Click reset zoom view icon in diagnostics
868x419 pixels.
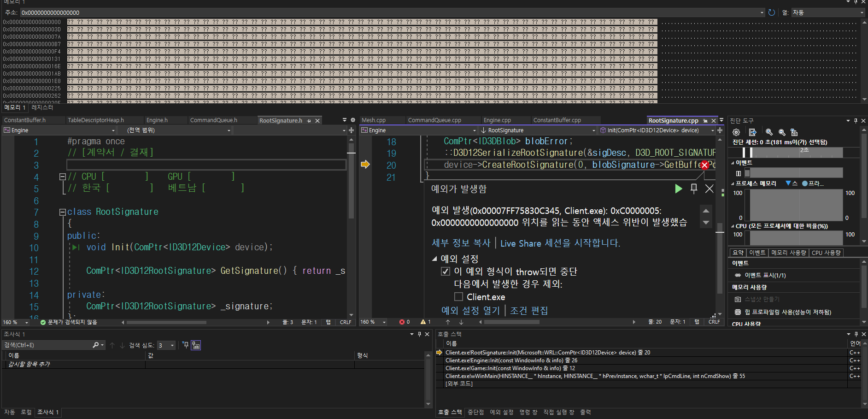coord(794,132)
